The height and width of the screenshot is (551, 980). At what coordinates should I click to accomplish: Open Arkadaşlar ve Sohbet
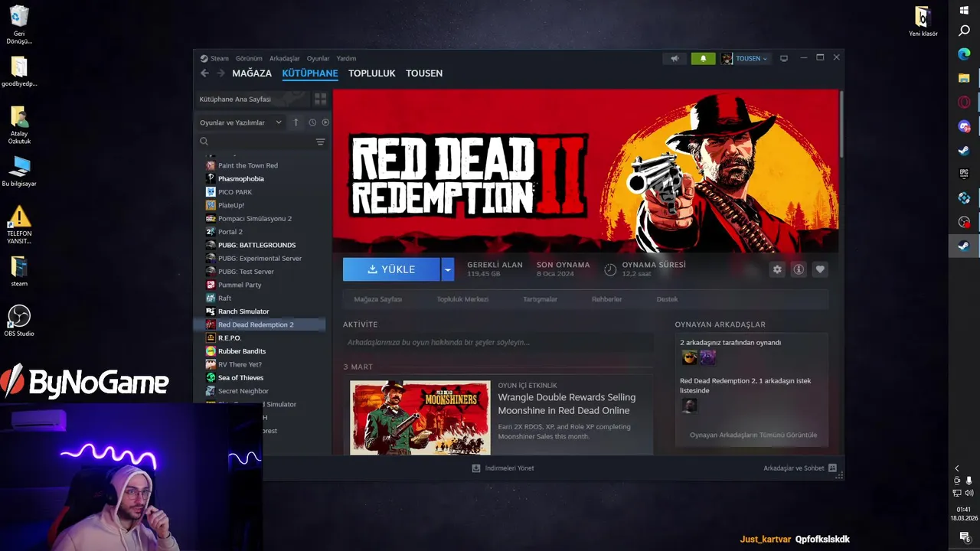799,468
